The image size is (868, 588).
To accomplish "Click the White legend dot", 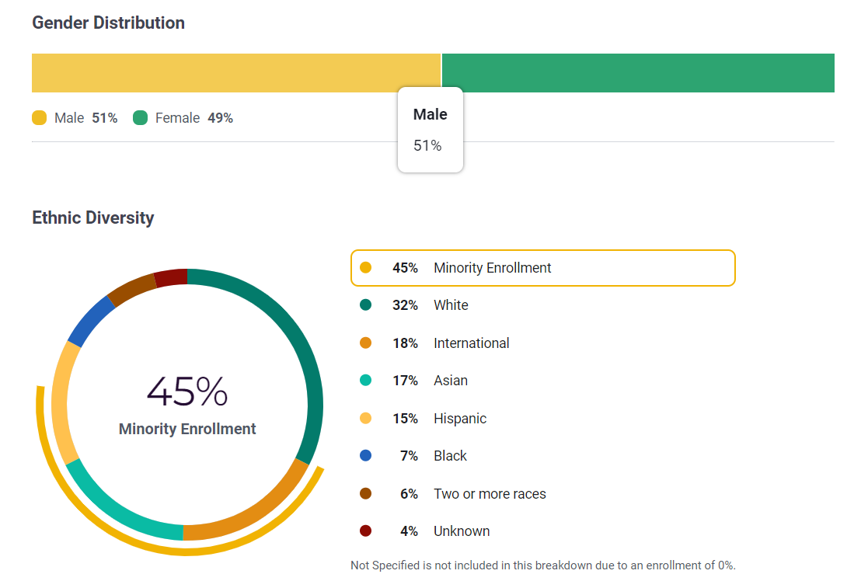I will coord(366,305).
